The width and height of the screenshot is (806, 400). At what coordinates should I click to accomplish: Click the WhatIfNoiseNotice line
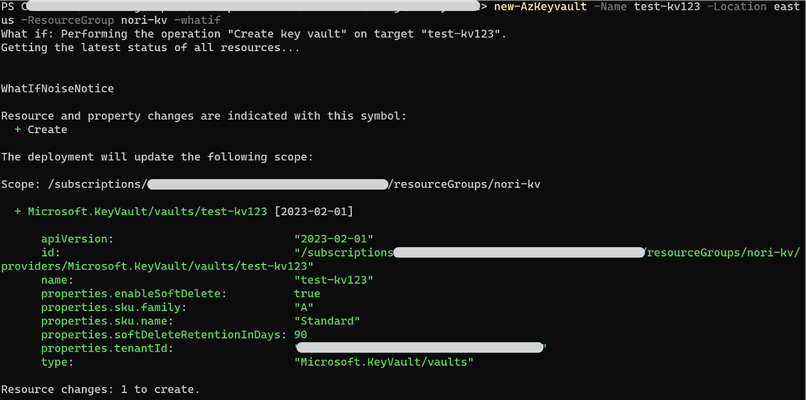click(x=58, y=88)
